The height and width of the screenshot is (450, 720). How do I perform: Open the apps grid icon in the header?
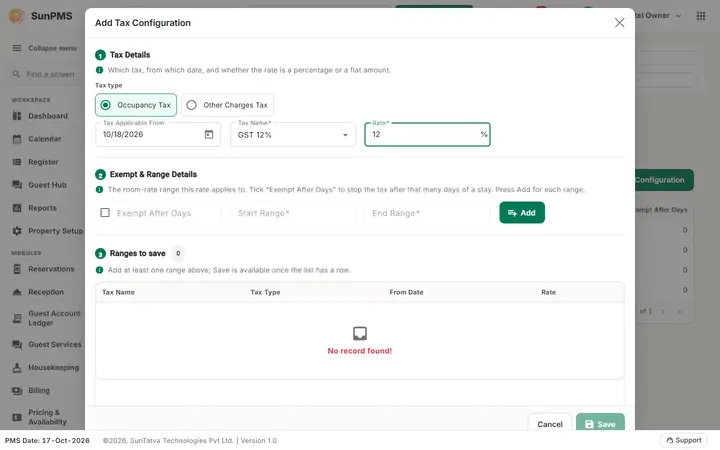click(701, 16)
